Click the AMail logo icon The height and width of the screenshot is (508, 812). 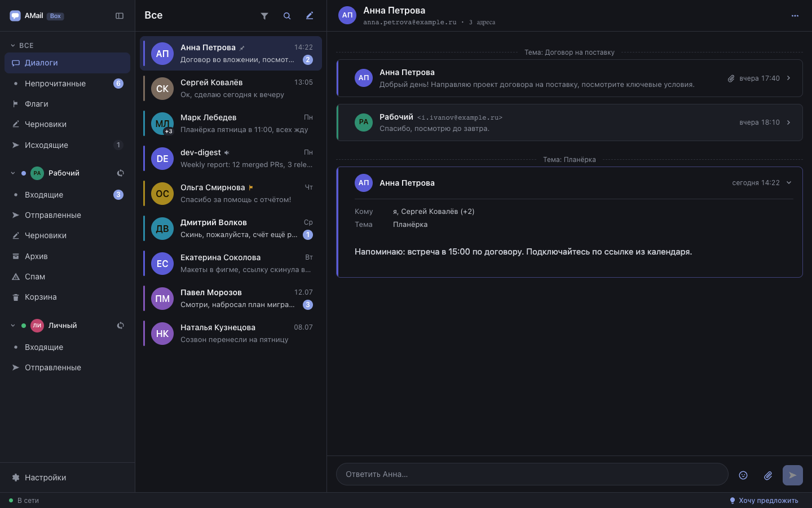pyautogui.click(x=15, y=16)
